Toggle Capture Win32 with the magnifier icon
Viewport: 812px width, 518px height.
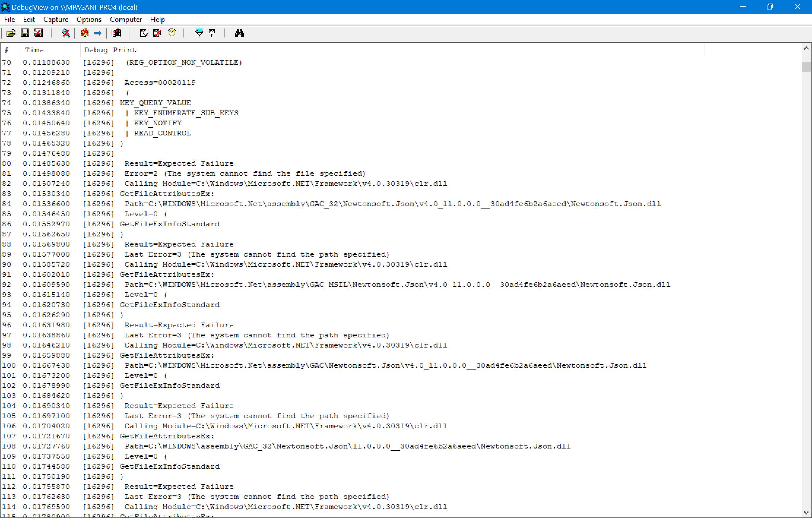[x=66, y=33]
